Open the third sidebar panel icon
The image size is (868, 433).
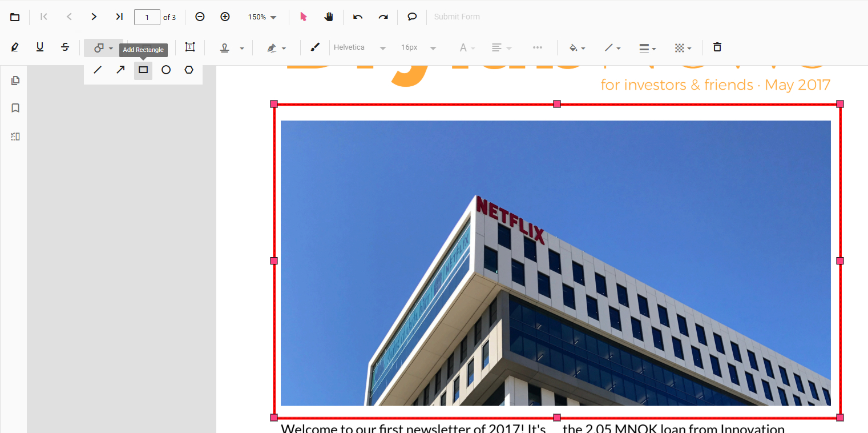click(15, 137)
